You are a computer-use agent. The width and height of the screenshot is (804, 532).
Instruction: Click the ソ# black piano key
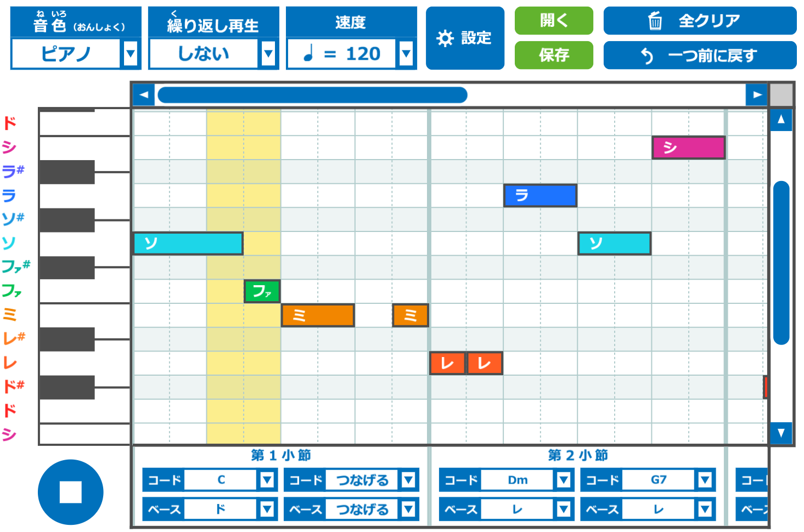[x=67, y=220]
